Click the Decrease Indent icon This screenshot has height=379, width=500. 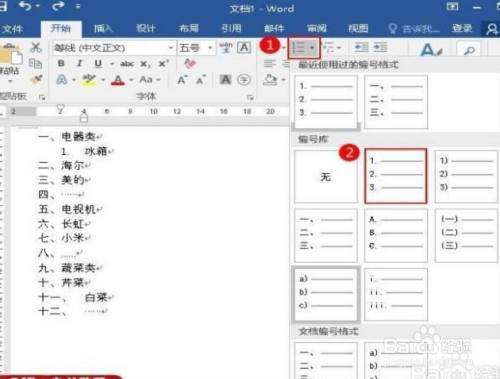(361, 47)
